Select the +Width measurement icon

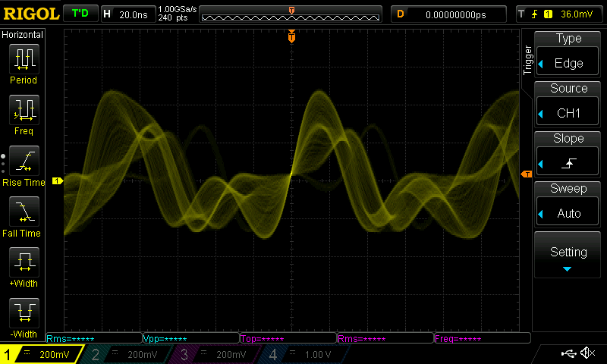click(x=24, y=262)
